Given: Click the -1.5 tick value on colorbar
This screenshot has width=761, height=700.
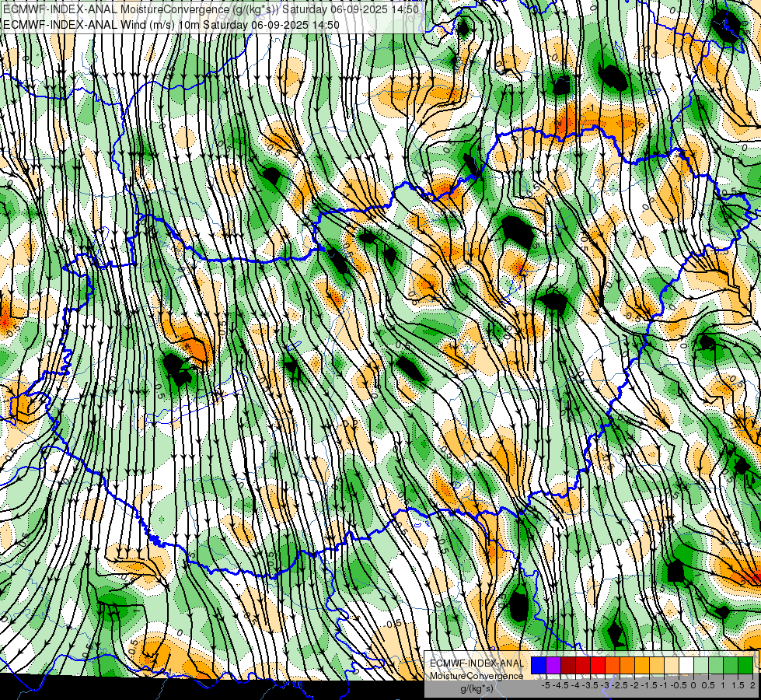Looking at the screenshot, I should pyautogui.click(x=649, y=685).
